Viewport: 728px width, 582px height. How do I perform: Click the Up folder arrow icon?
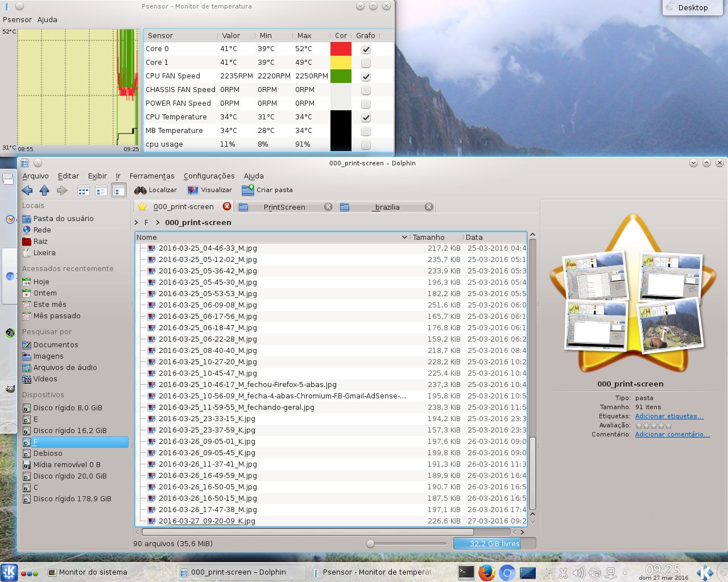(x=44, y=190)
